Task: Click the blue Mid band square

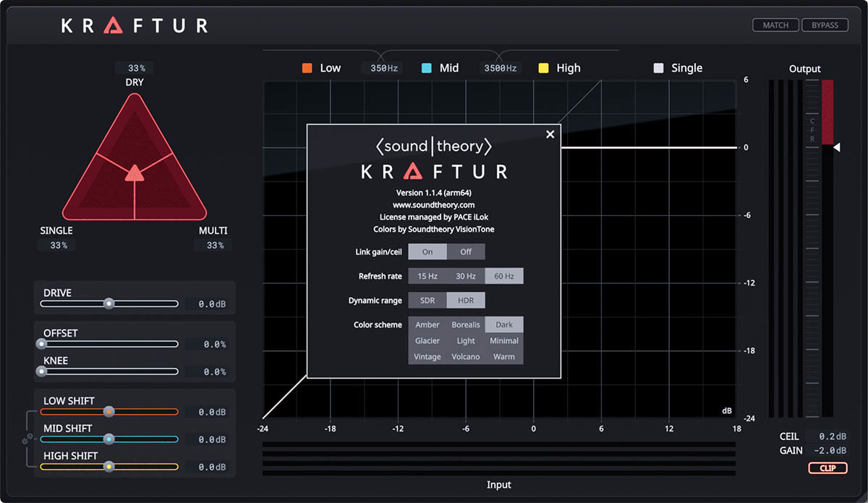Action: tap(427, 68)
